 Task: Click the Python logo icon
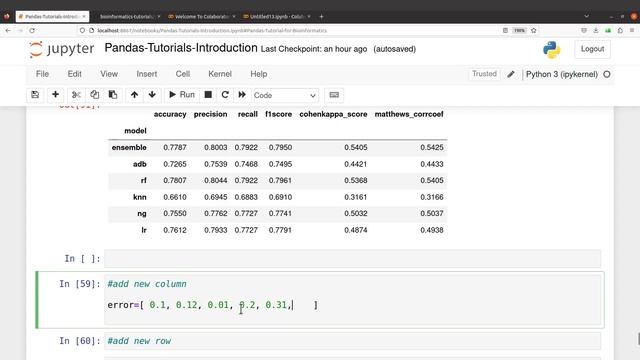coord(551,50)
